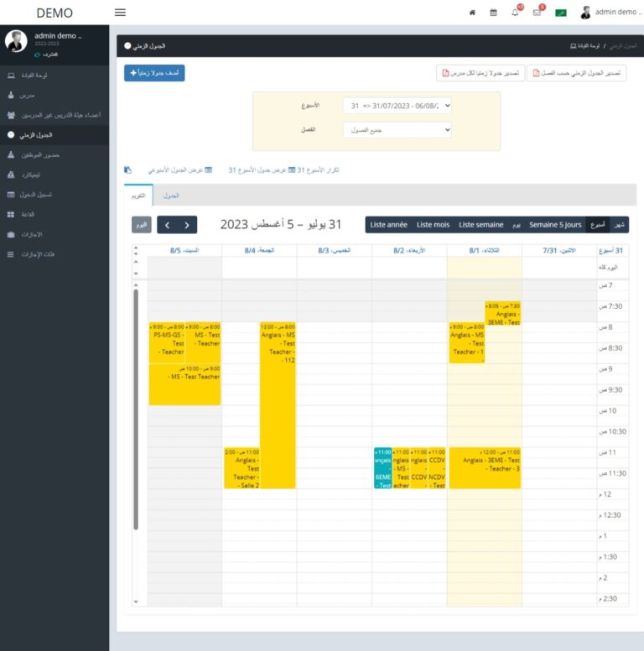Image resolution: width=644 pixels, height=651 pixels.
Task: Open Saturday 9:00-10:00 MS Test Teacher event
Action: point(184,384)
